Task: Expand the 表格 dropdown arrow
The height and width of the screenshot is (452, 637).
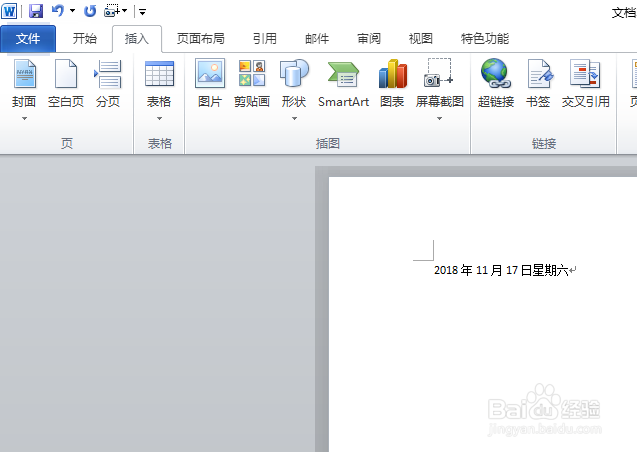Action: pyautogui.click(x=159, y=119)
